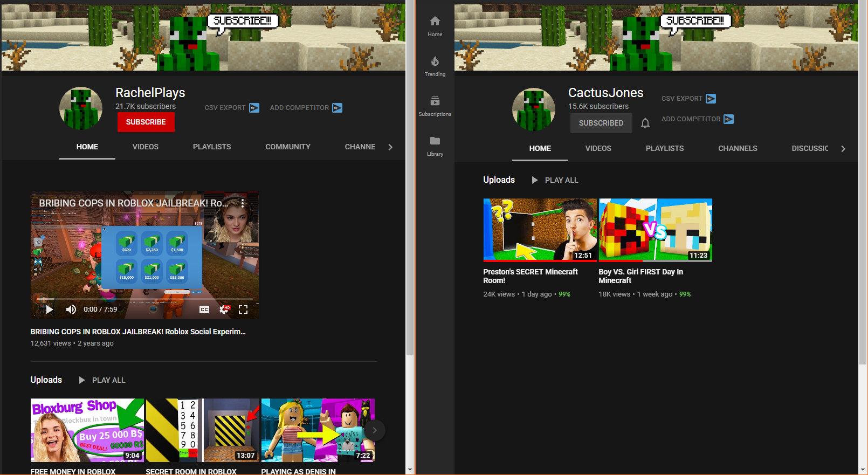Open Playing as Denis thumbnail
868x475 pixels.
[318, 430]
